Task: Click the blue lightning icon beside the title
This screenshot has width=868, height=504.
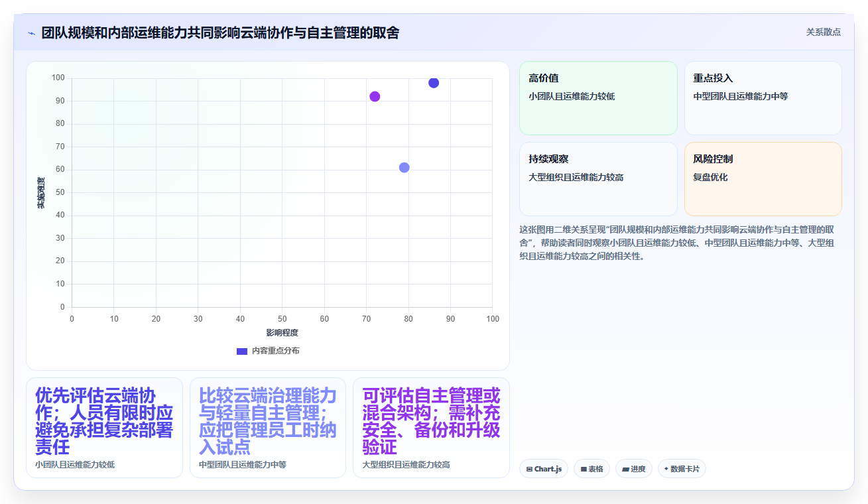Action: (x=31, y=33)
